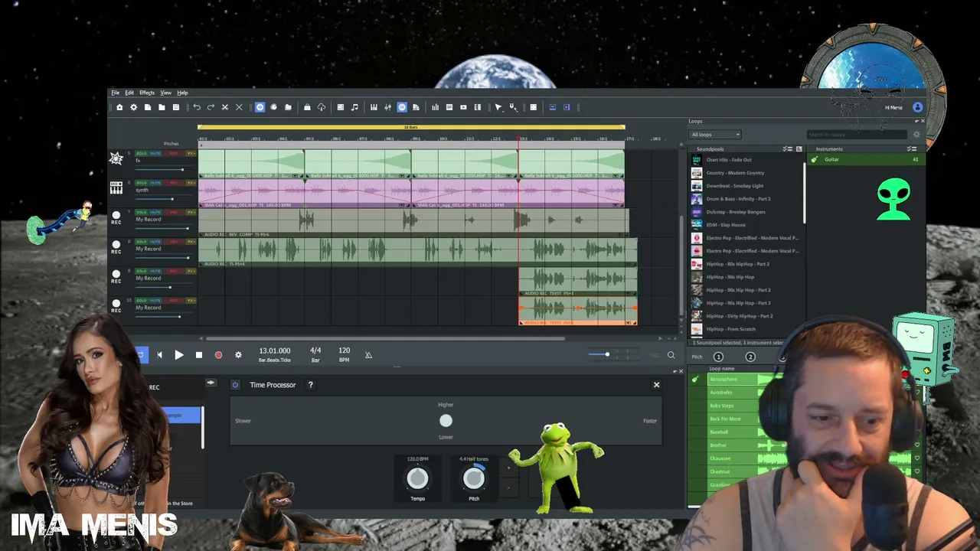Image resolution: width=980 pixels, height=551 pixels.
Task: Open the All loops dropdown
Action: (715, 135)
